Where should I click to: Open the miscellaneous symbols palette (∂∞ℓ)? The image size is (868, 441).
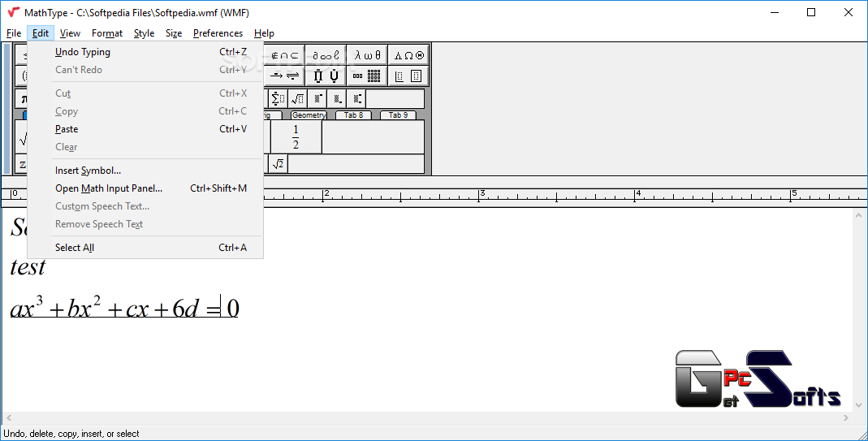click(x=326, y=55)
